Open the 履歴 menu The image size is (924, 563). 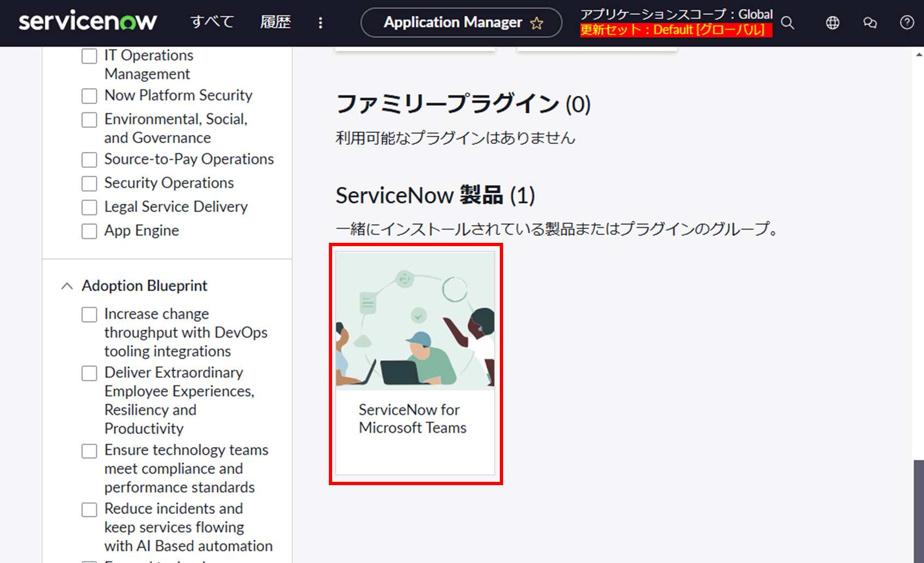[275, 22]
